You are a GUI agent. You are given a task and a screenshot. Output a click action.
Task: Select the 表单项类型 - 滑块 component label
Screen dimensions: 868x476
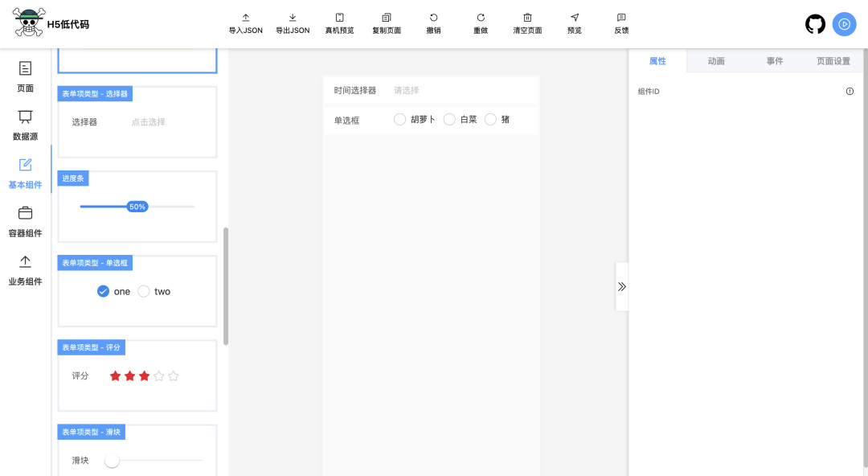point(92,433)
